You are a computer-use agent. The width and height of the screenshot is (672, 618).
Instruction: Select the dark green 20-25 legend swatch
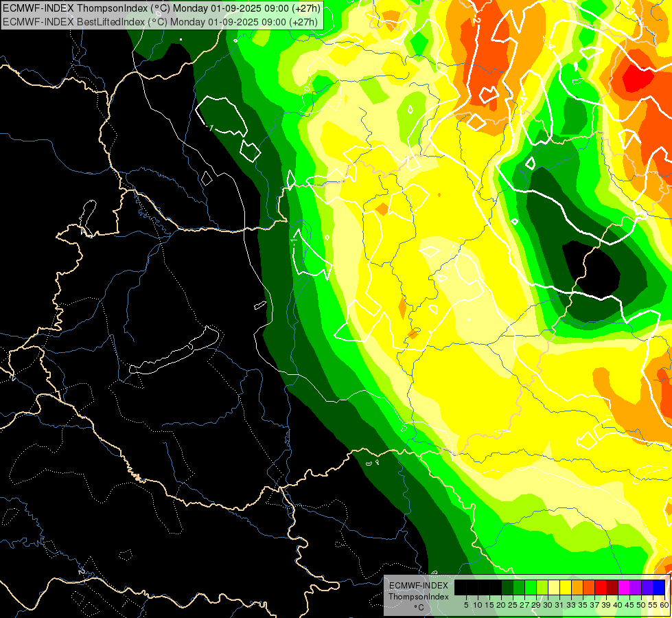coord(507,587)
